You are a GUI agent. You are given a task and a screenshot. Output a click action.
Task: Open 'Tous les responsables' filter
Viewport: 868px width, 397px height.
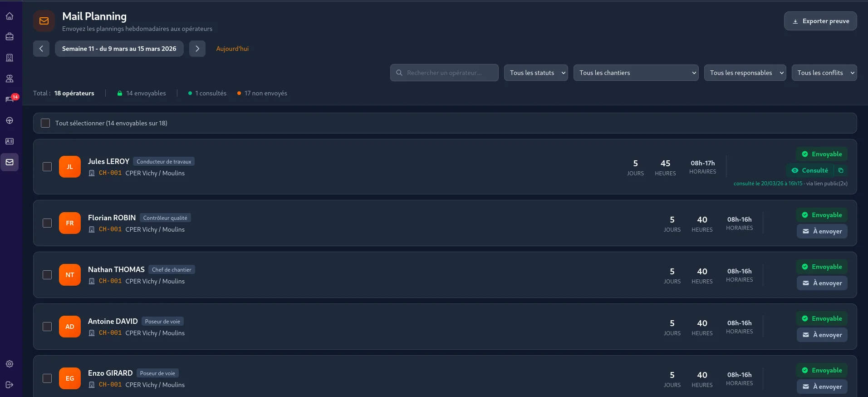[745, 73]
